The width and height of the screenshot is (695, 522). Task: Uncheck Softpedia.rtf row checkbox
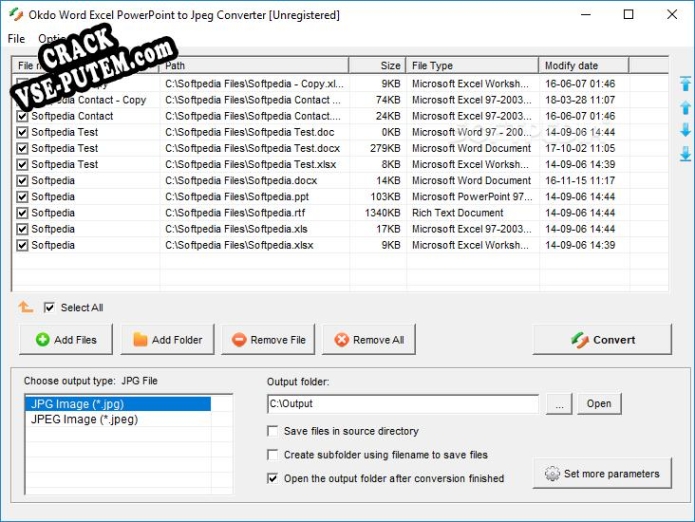click(x=22, y=213)
